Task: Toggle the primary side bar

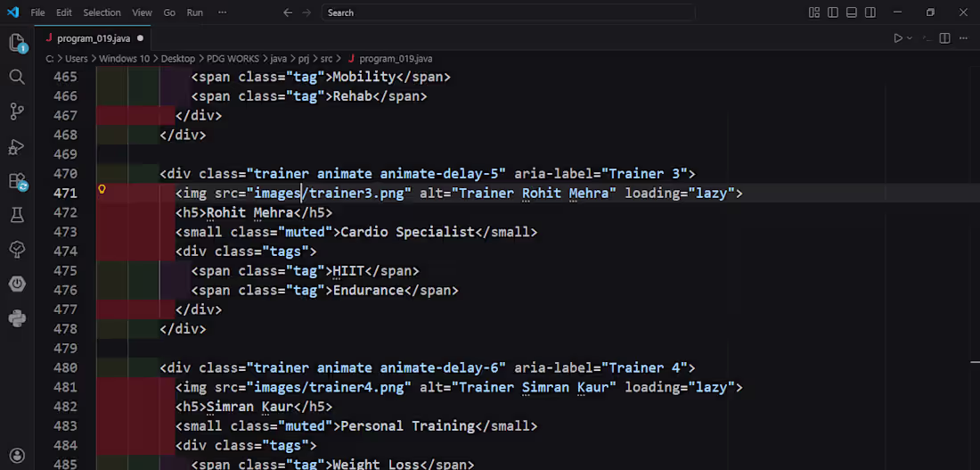Action: (832, 12)
